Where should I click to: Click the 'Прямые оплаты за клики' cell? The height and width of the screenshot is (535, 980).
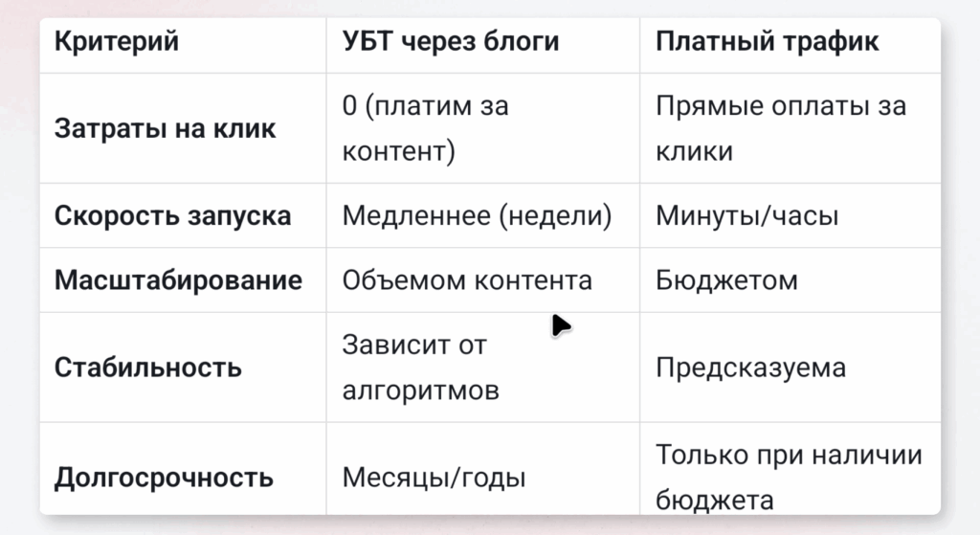780,128
